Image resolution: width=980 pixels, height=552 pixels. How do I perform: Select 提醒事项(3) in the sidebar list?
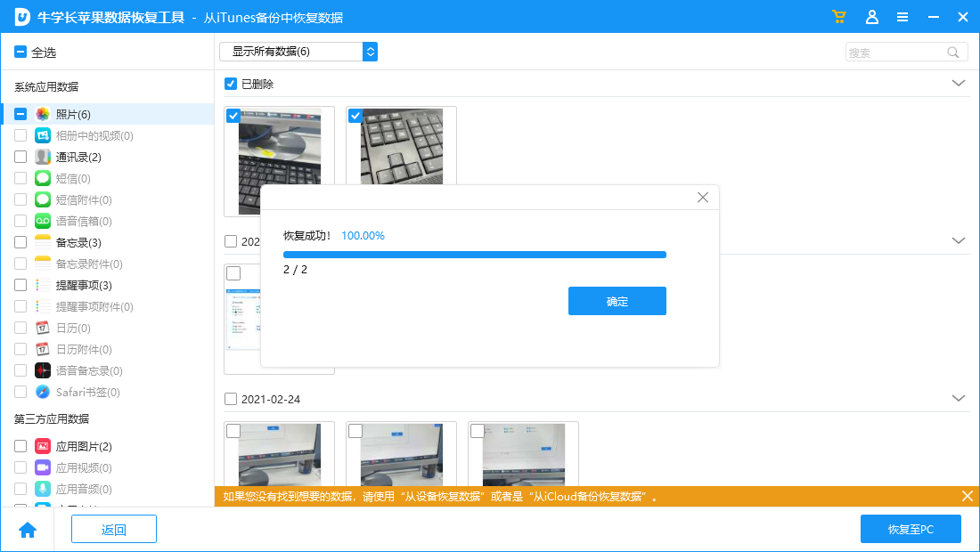point(84,286)
